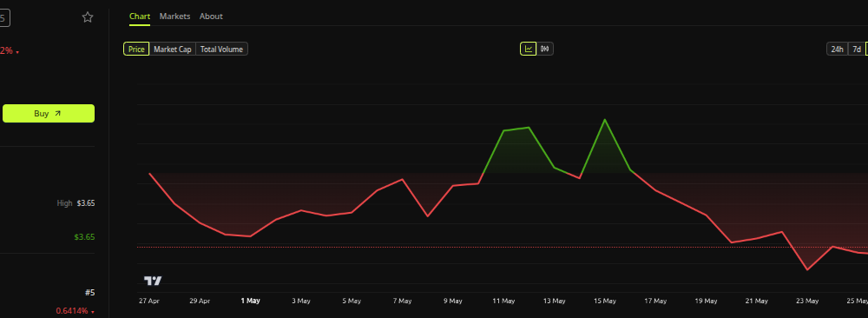Click the 29 Apr axis label

[x=200, y=301]
